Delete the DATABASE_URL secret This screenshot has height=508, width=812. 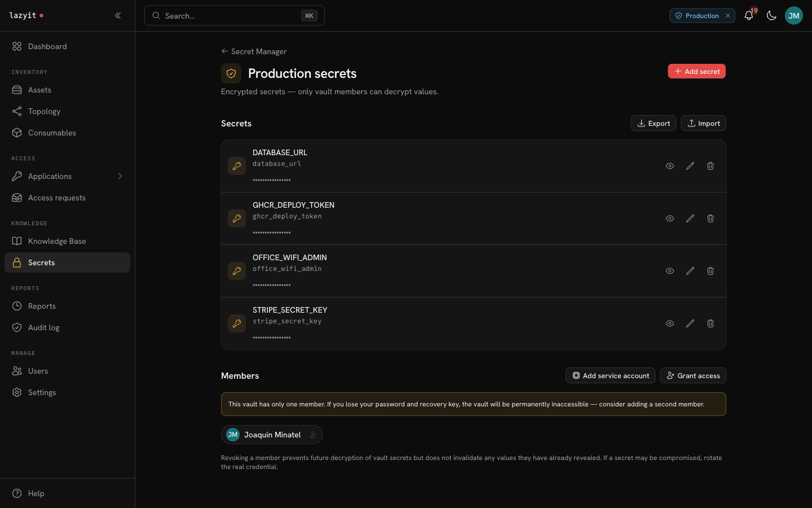pyautogui.click(x=710, y=166)
